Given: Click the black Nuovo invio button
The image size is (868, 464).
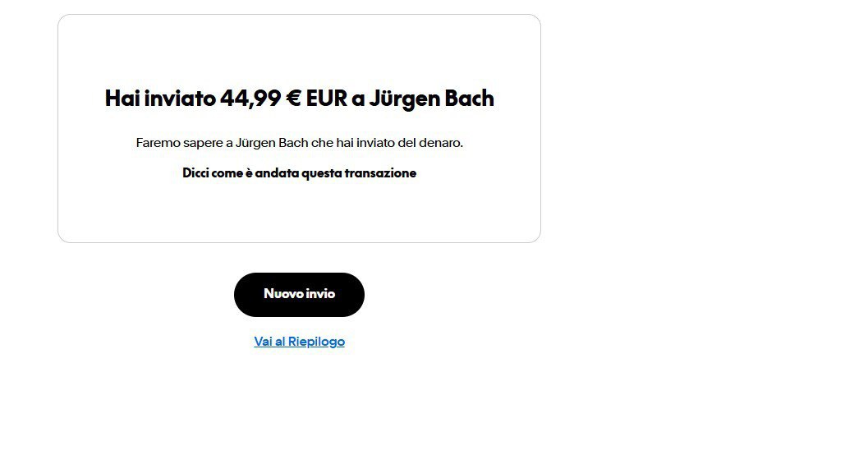Looking at the screenshot, I should pyautogui.click(x=299, y=295).
